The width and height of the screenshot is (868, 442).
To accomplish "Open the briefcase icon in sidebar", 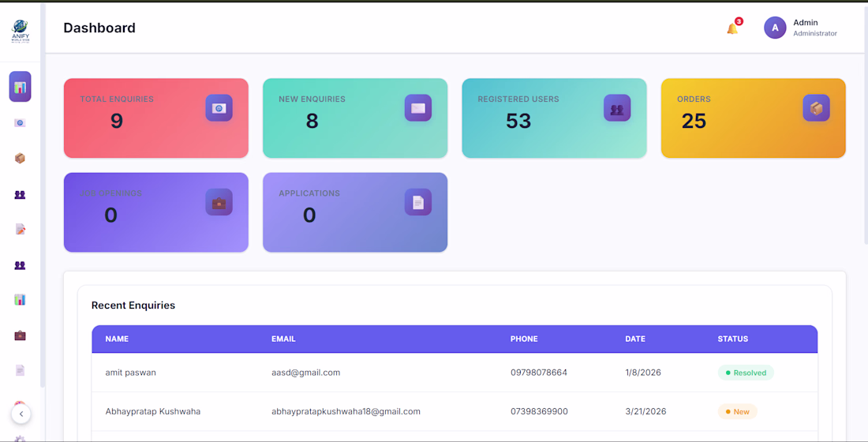I will coord(20,335).
